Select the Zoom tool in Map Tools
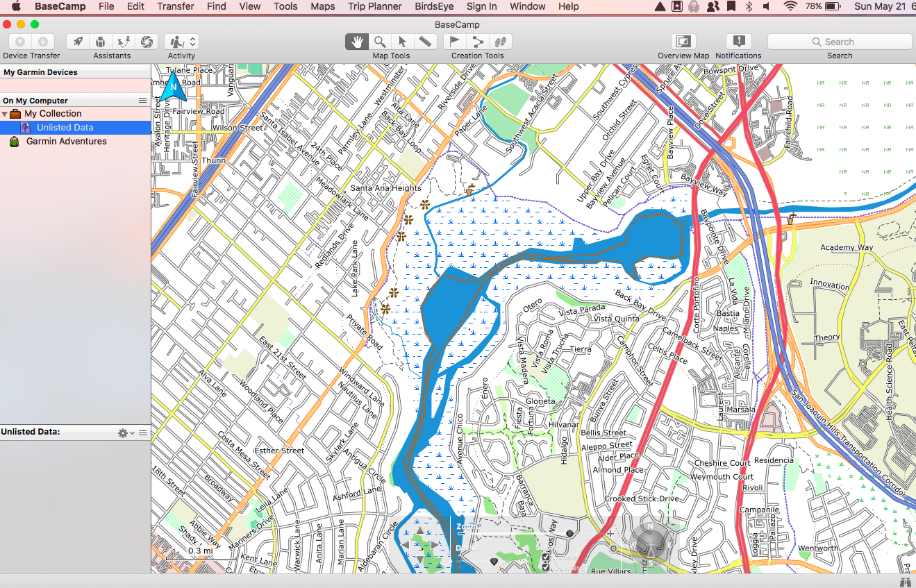This screenshot has width=916, height=588. [x=379, y=42]
